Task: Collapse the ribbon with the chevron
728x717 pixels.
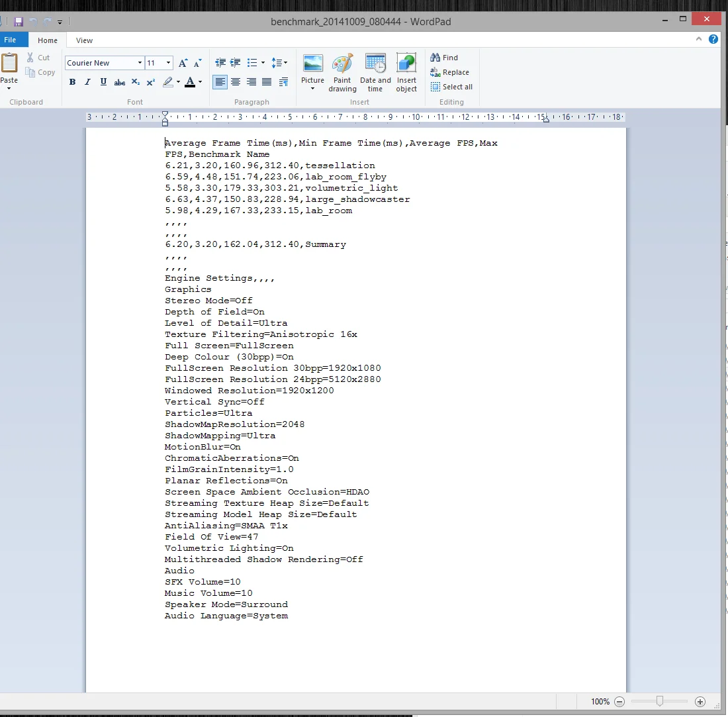Action: [699, 40]
